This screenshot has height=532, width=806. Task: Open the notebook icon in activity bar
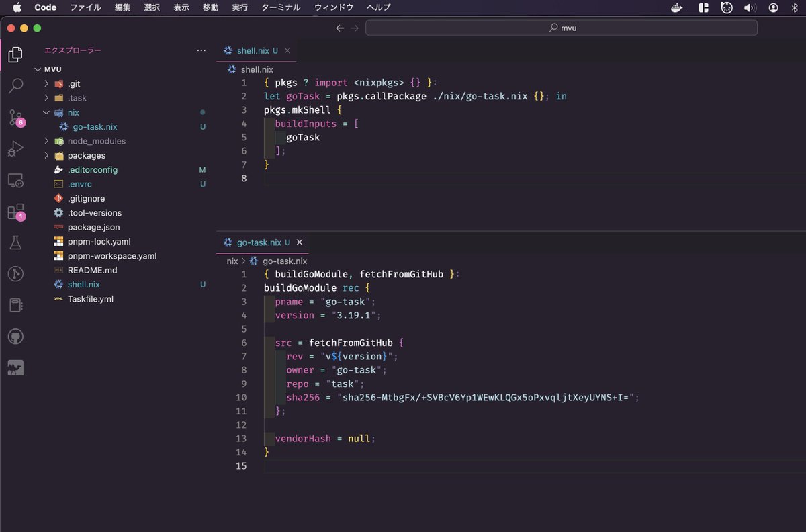click(15, 306)
